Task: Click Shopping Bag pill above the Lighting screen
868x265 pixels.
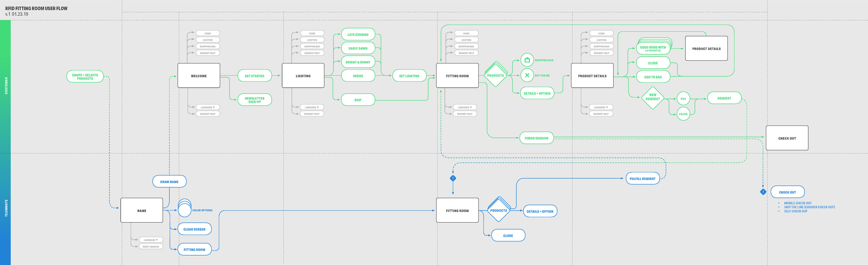Action: coord(312,46)
